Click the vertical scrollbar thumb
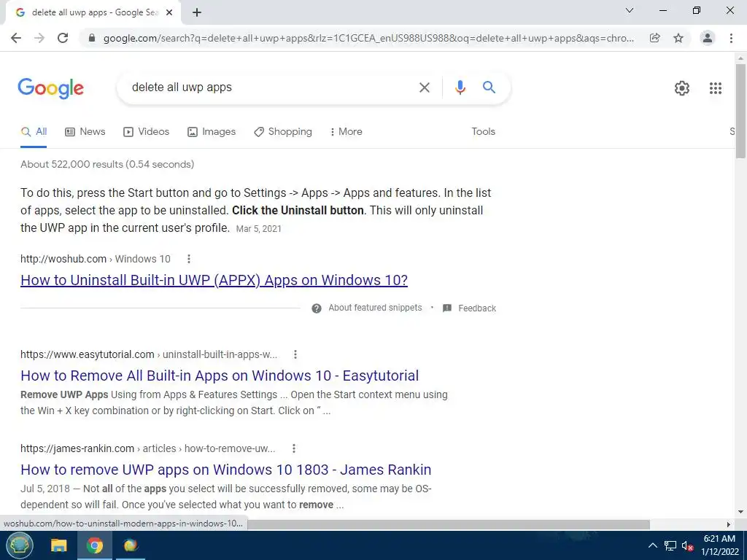The height and width of the screenshot is (560, 747). point(740,111)
